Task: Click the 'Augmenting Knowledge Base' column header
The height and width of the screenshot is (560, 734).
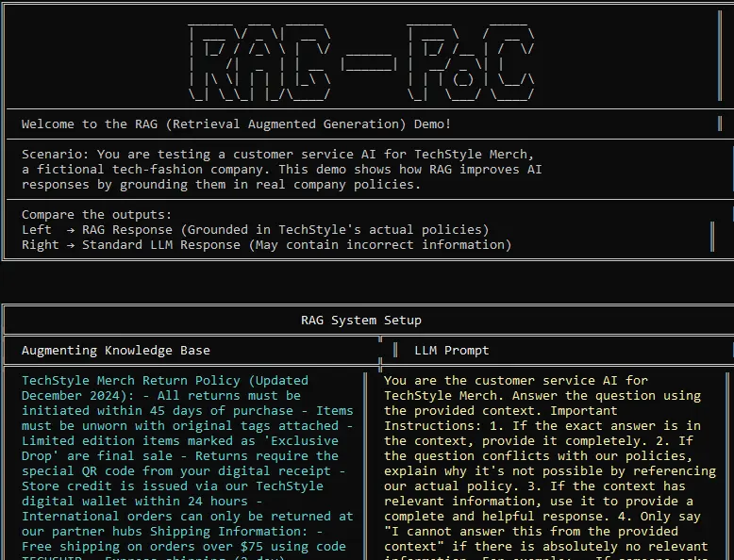Action: coord(116,351)
